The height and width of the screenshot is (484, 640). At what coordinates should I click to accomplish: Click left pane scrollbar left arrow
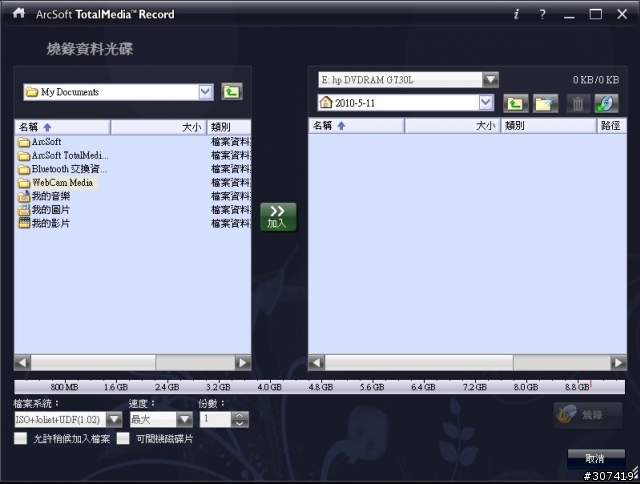[x=23, y=362]
